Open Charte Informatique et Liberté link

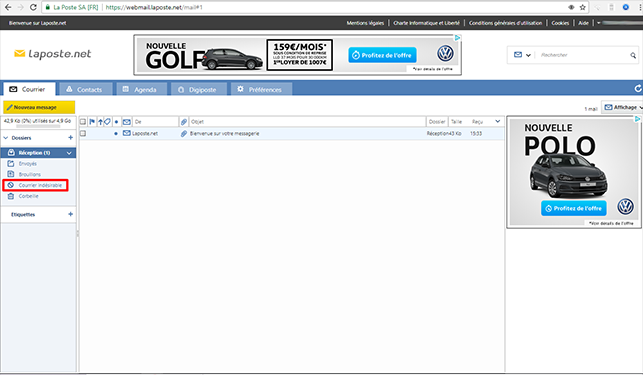tap(426, 23)
